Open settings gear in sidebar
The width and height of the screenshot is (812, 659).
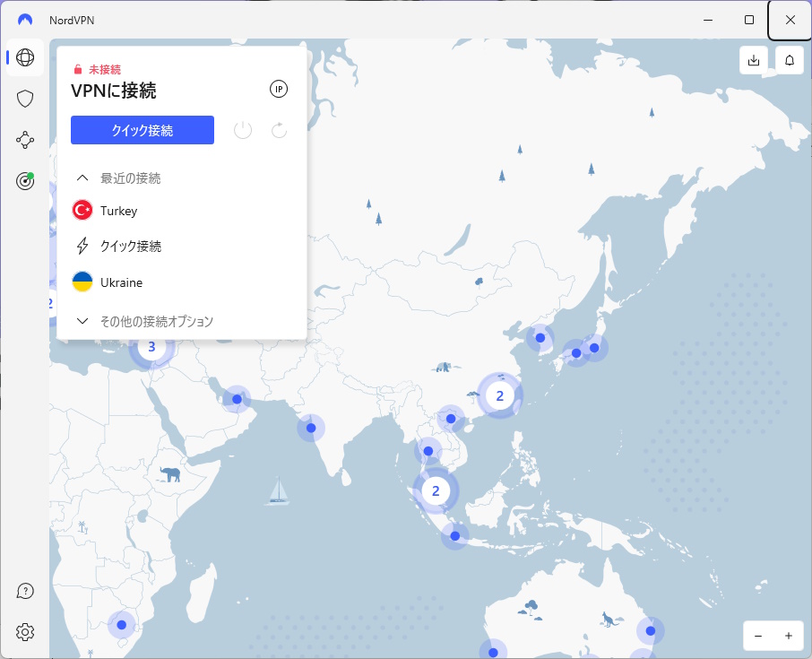point(25,632)
